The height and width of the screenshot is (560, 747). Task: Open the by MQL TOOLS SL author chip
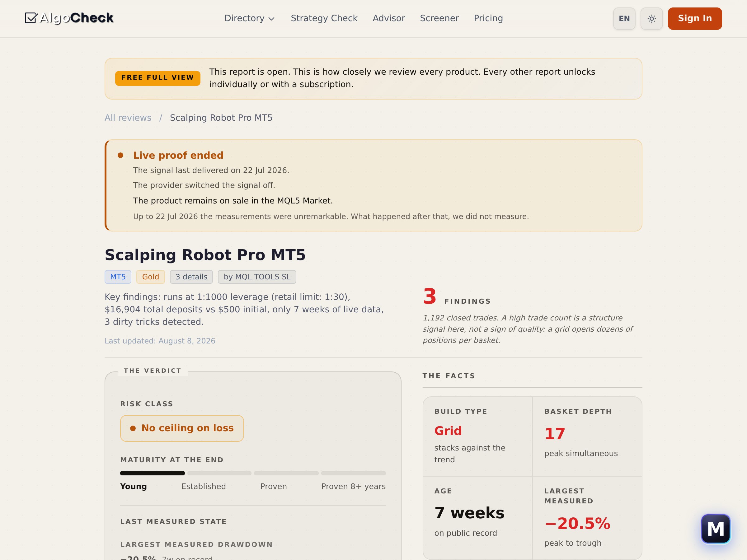[257, 277]
